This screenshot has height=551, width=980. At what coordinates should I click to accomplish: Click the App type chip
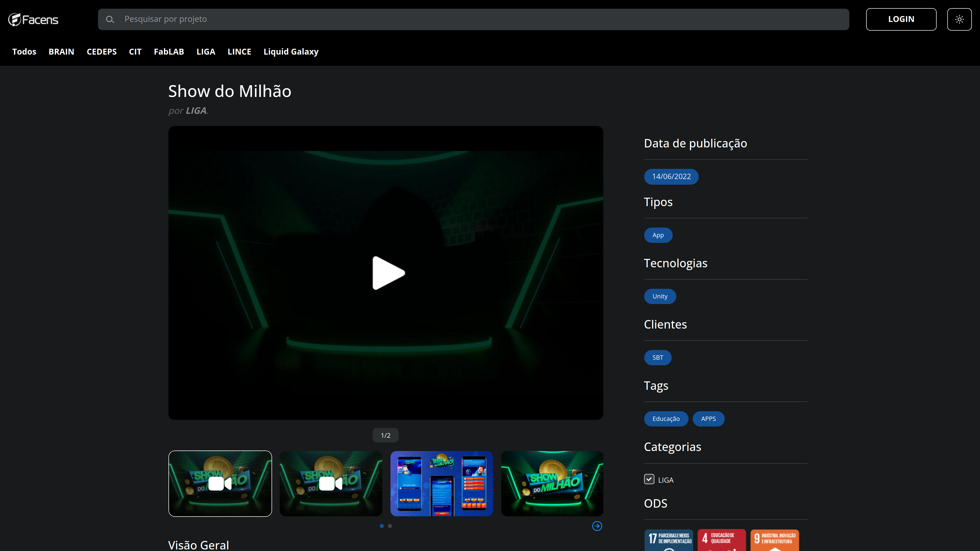pyautogui.click(x=658, y=235)
